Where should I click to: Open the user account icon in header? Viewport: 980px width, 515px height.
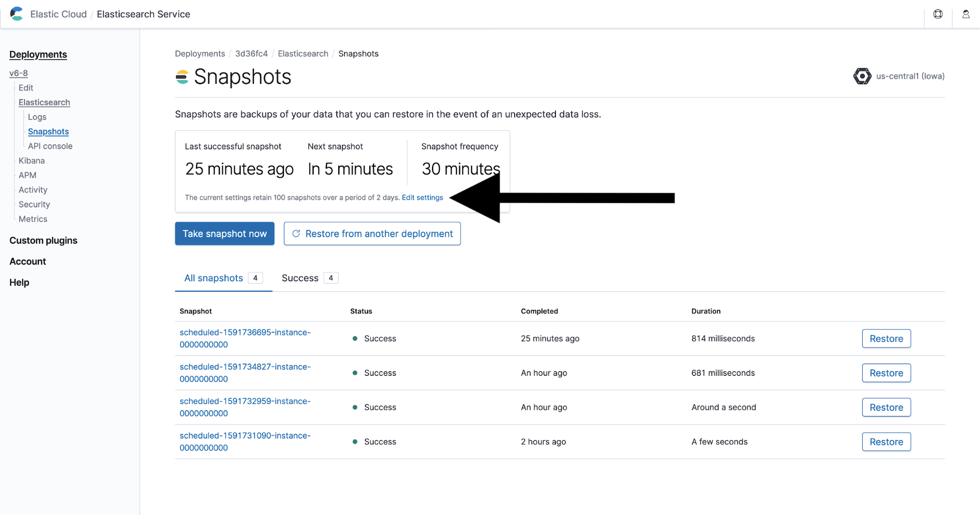pos(966,14)
